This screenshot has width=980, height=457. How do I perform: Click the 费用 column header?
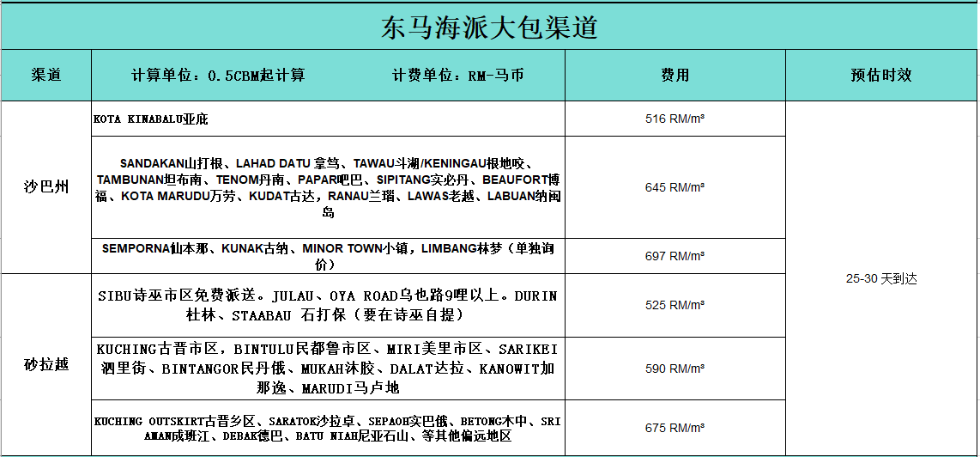pyautogui.click(x=675, y=75)
